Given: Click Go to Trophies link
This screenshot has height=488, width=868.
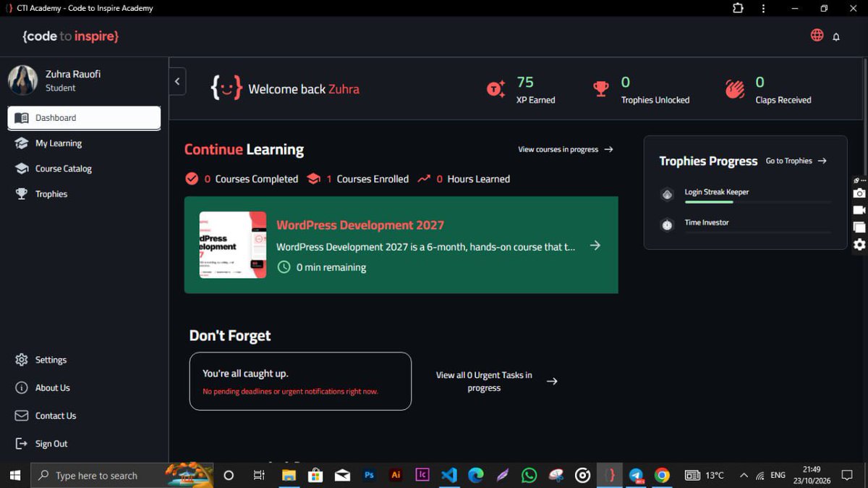Looking at the screenshot, I should tap(796, 161).
